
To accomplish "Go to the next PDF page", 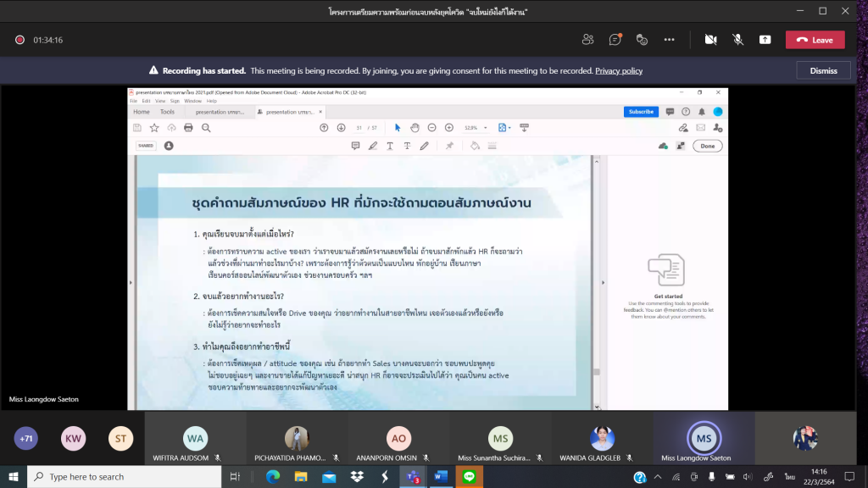I will [x=341, y=128].
